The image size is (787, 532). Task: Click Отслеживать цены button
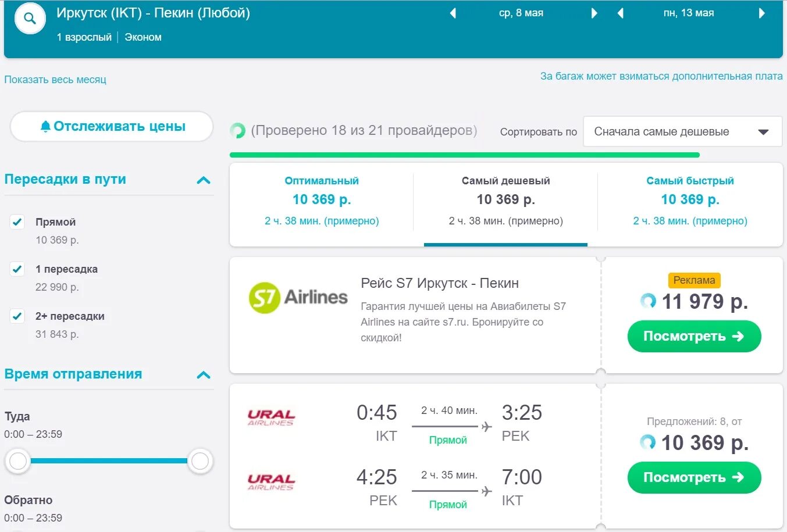[112, 127]
